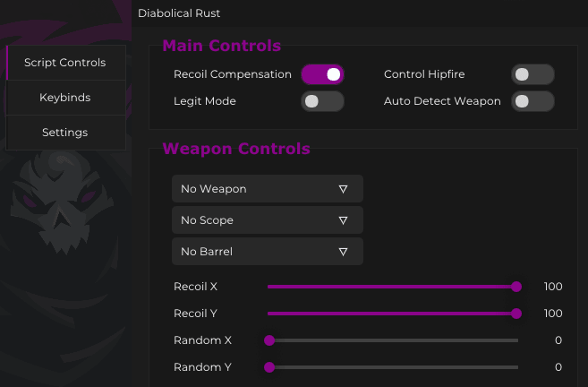
Task: Go to the Settings tab
Action: pos(65,133)
